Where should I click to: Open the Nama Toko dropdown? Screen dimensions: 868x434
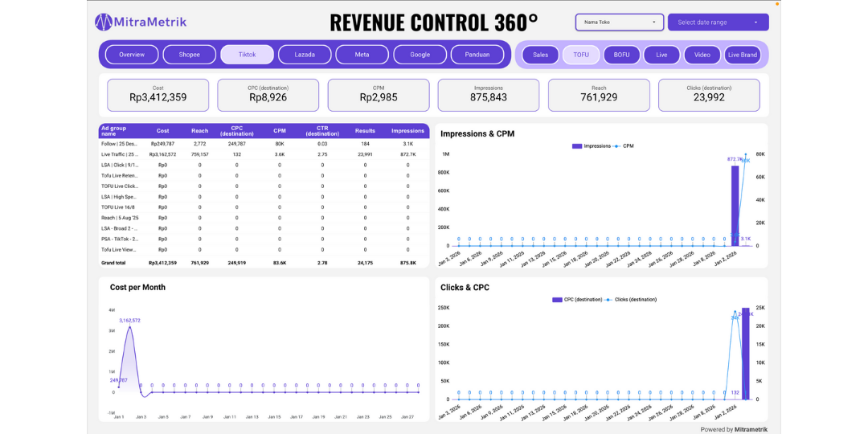pyautogui.click(x=620, y=23)
